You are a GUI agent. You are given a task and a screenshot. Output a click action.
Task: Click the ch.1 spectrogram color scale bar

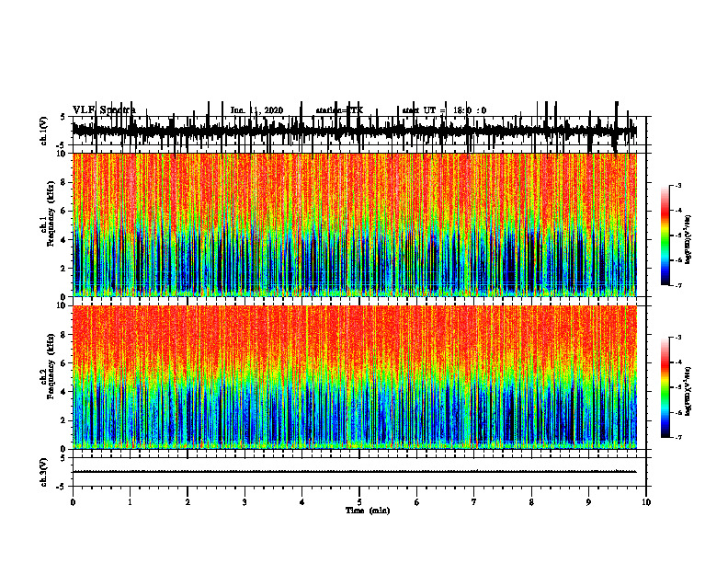click(x=665, y=236)
